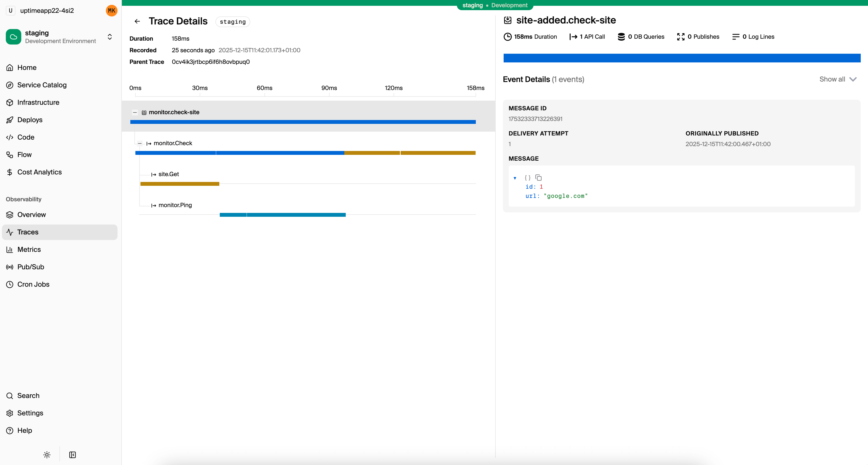Viewport: 868px width, 465px height.
Task: Go to Deploys rocket icon item
Action: [x=30, y=120]
